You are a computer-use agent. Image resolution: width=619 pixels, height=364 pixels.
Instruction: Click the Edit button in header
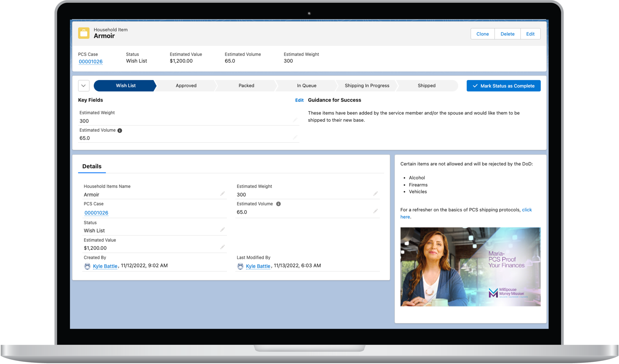click(530, 34)
